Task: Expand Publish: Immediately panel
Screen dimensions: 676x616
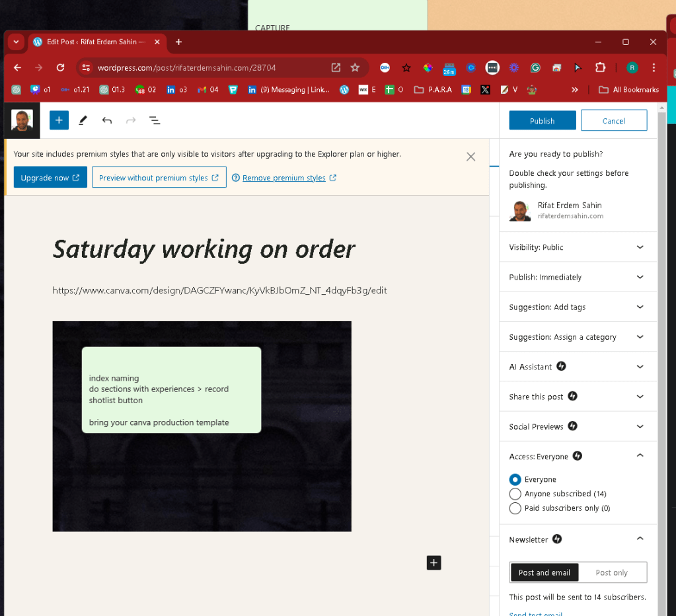Action: 578,277
